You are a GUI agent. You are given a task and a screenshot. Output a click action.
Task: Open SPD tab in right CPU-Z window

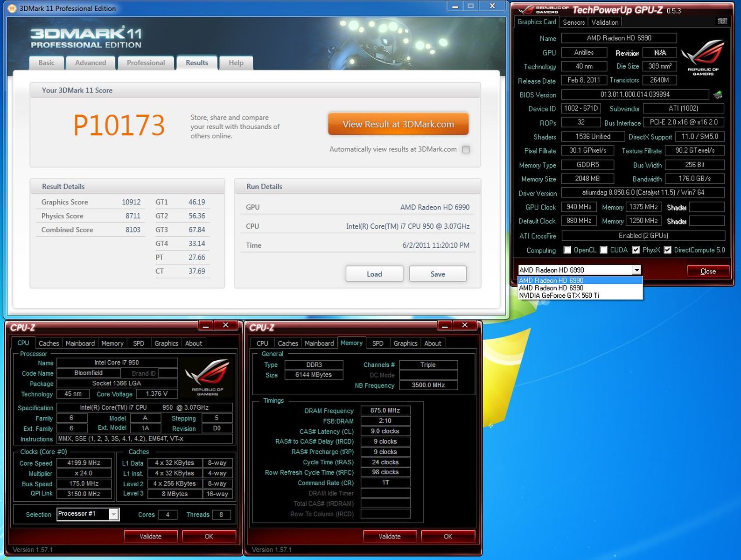[x=378, y=343]
